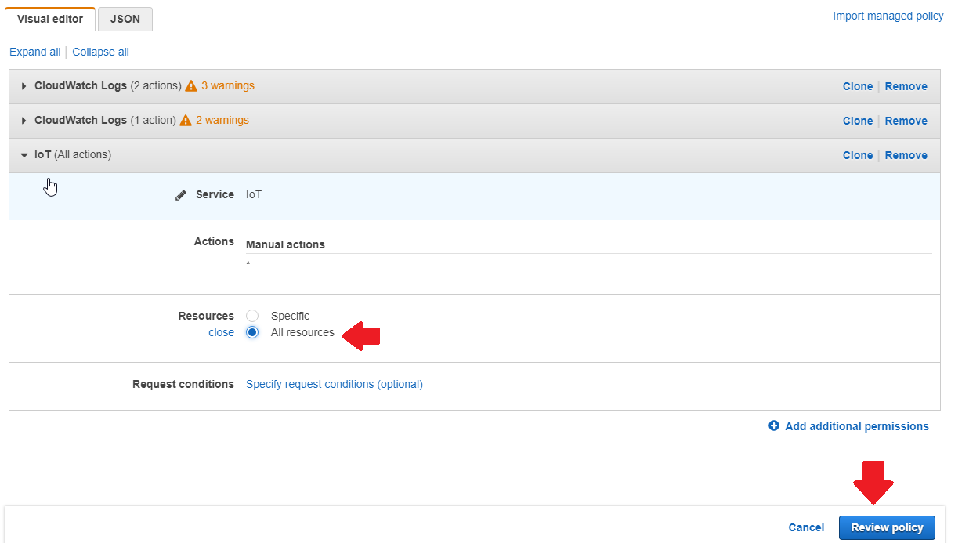Viewport: 980px width, 543px height.
Task: Click the 2 warnings text
Action: tap(222, 120)
